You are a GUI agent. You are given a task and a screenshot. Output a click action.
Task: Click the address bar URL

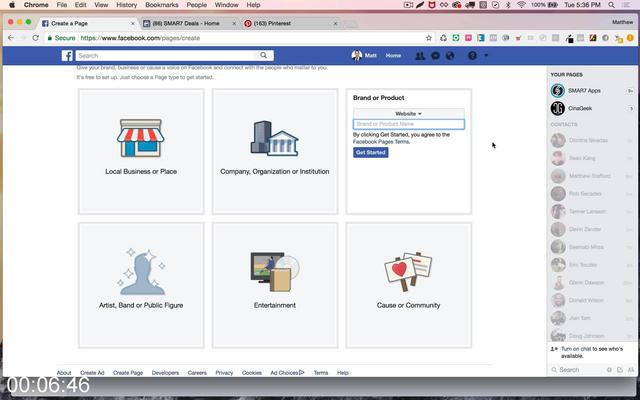click(x=140, y=38)
